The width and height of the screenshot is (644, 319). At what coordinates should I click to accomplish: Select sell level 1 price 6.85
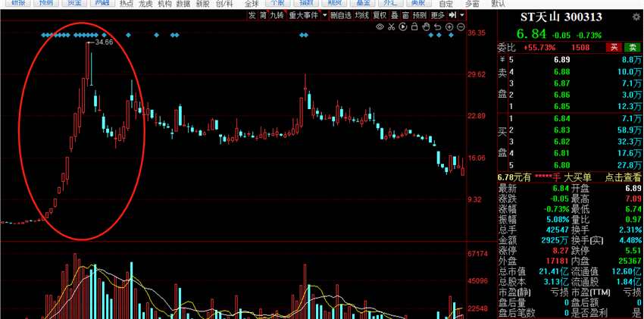(x=562, y=107)
